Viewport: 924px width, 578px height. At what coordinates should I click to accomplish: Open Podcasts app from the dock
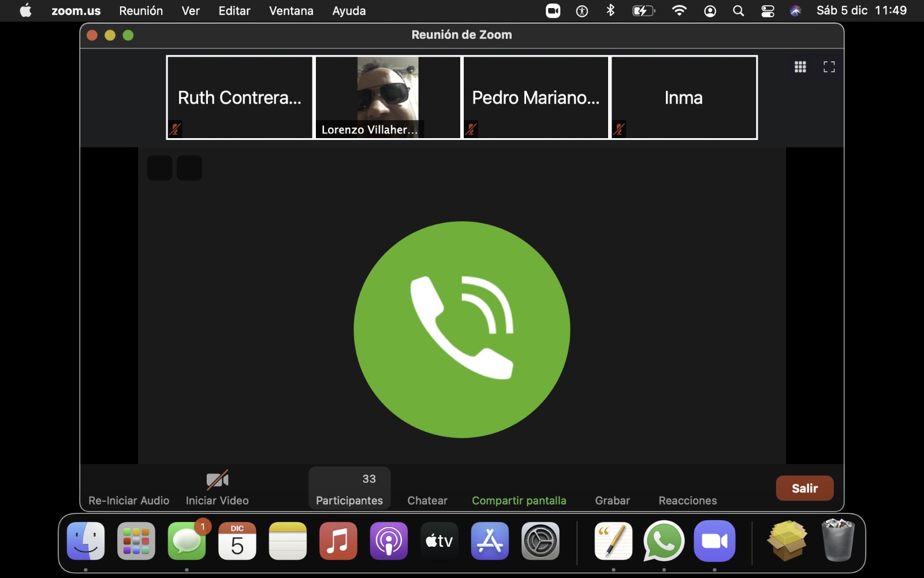click(389, 541)
